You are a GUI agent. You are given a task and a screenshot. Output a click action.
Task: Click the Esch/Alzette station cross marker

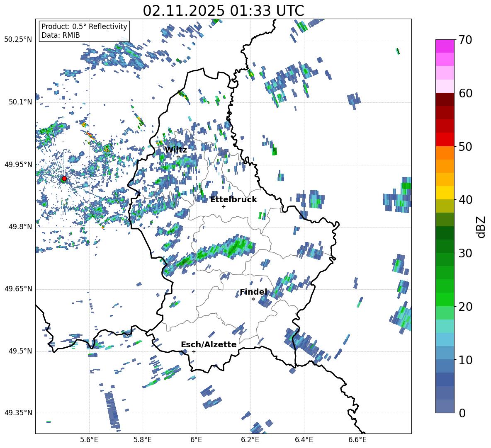pyautogui.click(x=194, y=351)
